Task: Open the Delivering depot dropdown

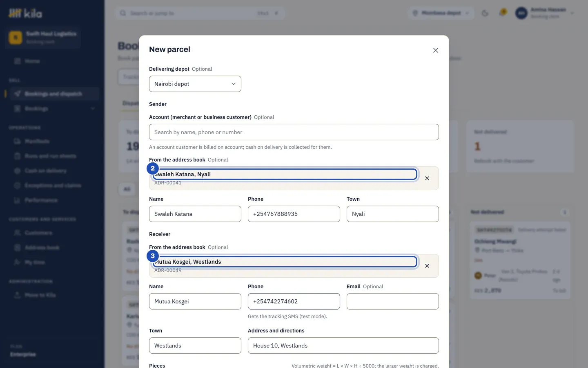Action: [195, 84]
